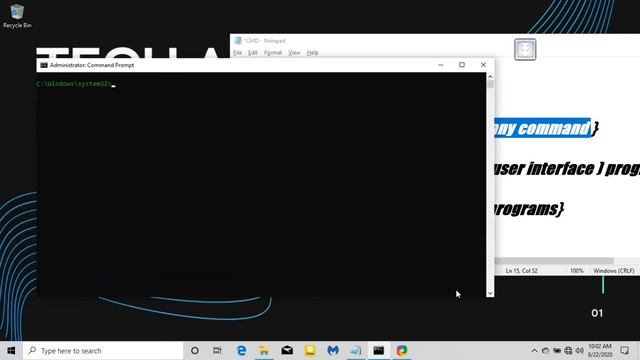Open the Action Center notifications icon
The height and width of the screenshot is (360, 640).
[x=624, y=351]
